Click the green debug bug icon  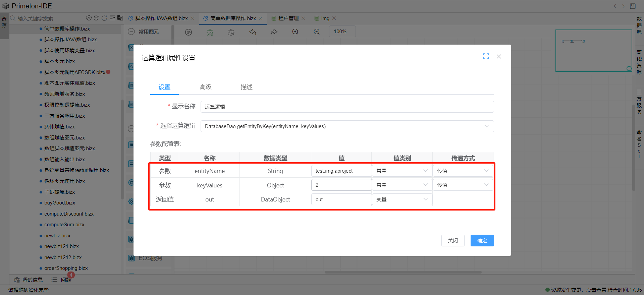(x=210, y=32)
